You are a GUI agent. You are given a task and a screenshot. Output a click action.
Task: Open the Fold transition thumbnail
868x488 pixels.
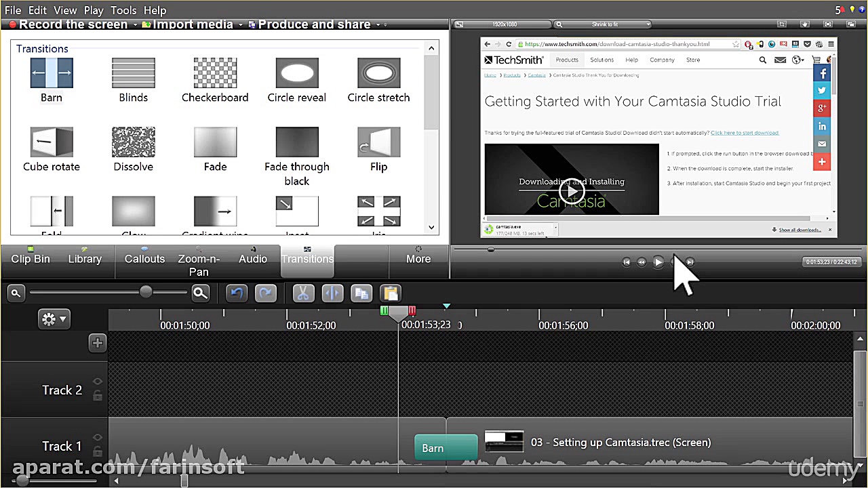coord(52,211)
